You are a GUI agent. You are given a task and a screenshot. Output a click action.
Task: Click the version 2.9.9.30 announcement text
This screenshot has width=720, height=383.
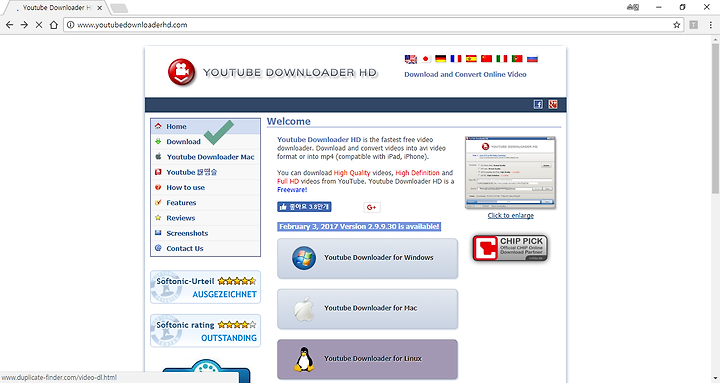coord(359,226)
